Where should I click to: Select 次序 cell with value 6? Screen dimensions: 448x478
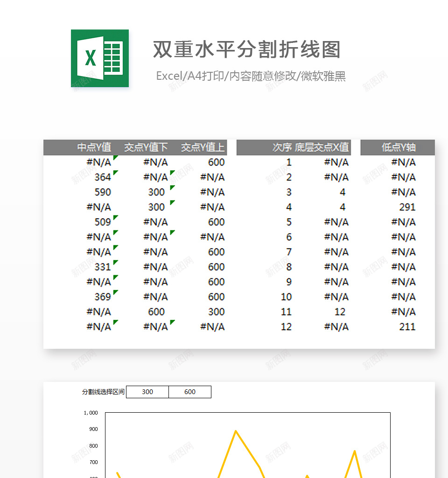coord(289,237)
